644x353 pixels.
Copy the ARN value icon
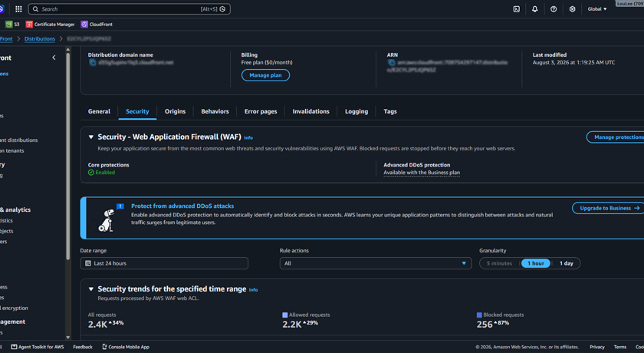coord(392,62)
